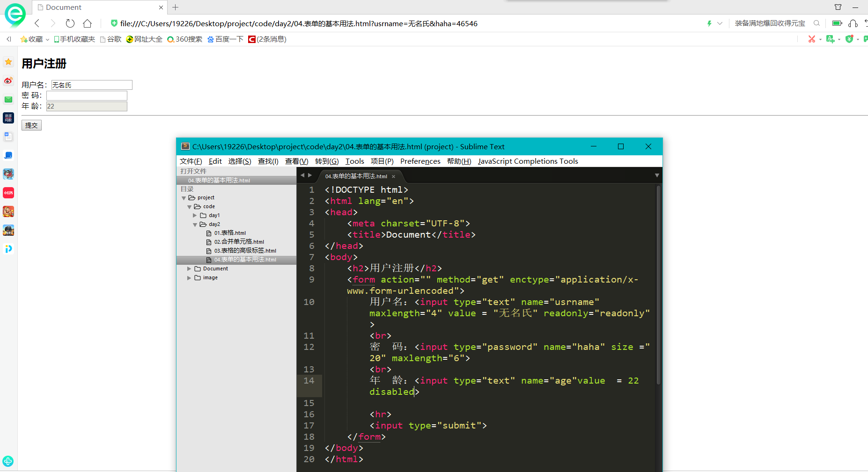Viewport: 868px width, 472px height.
Task: Open the skin (T-shirt) icon in title bar
Action: click(x=838, y=7)
